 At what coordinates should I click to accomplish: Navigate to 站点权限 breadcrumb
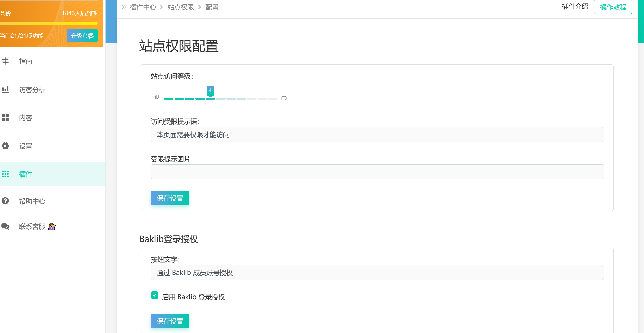coord(181,7)
